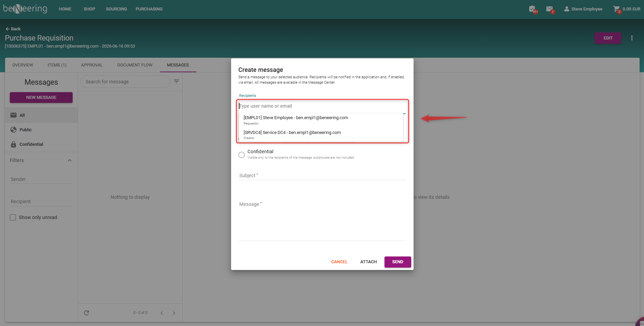Switch to the Document Flow tab

(x=135, y=65)
